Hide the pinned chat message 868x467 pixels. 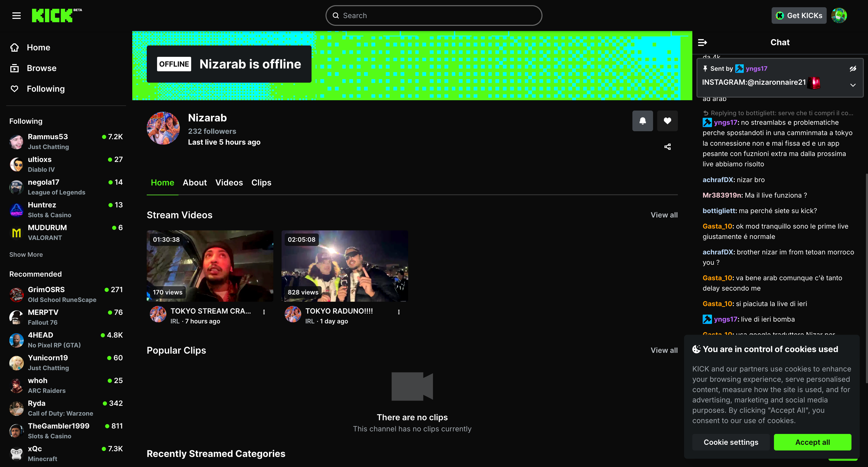click(853, 69)
